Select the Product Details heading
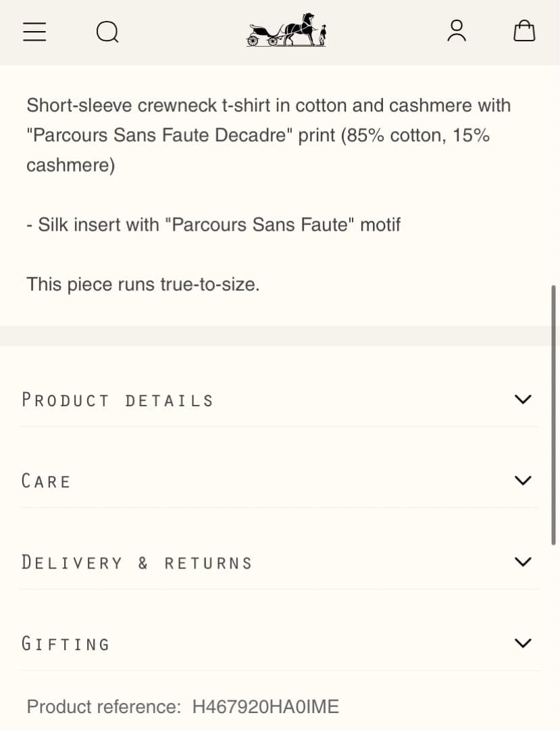The image size is (560, 730). (118, 400)
